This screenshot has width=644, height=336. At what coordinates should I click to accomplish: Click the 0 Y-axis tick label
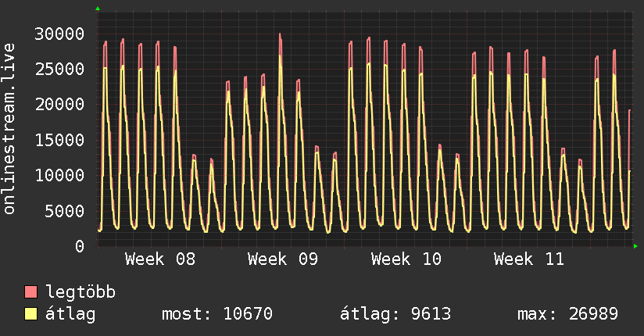[80, 246]
